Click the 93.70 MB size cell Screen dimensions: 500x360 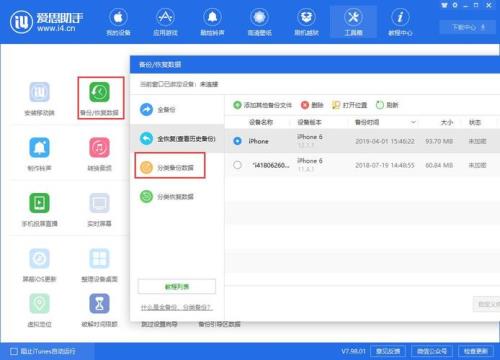tap(439, 141)
